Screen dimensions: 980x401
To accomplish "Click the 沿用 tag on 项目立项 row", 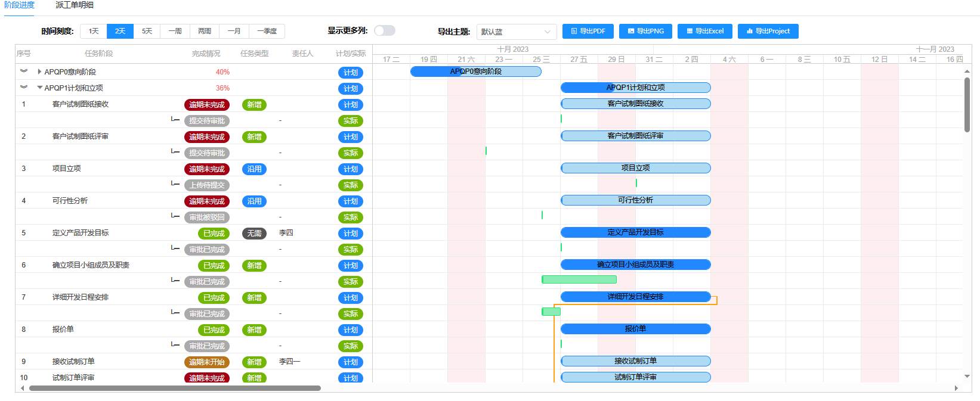I will coord(254,169).
